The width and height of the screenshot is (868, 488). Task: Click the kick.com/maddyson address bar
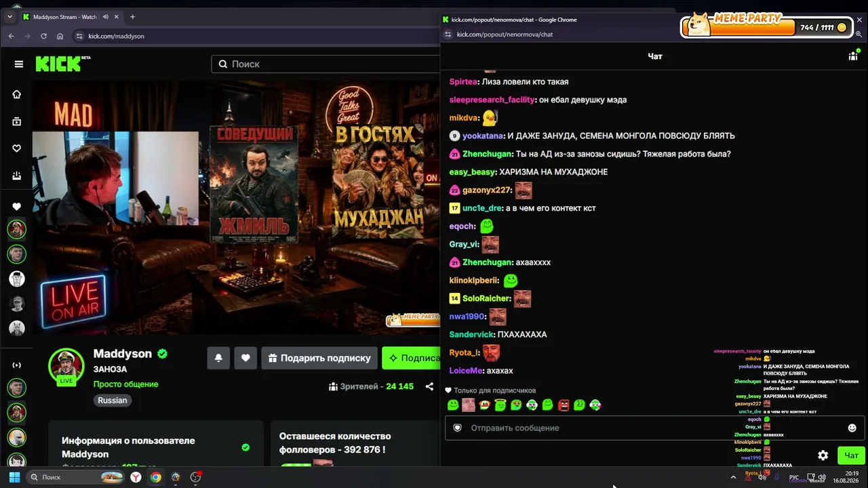click(x=258, y=36)
